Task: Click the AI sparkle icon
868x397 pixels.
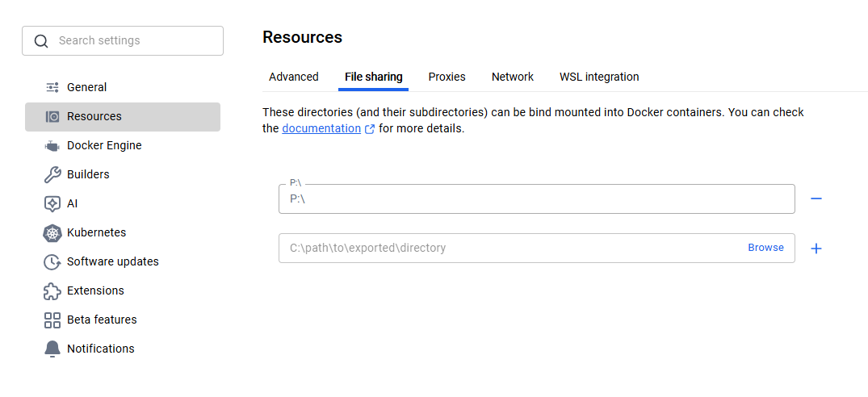Action: click(x=52, y=203)
